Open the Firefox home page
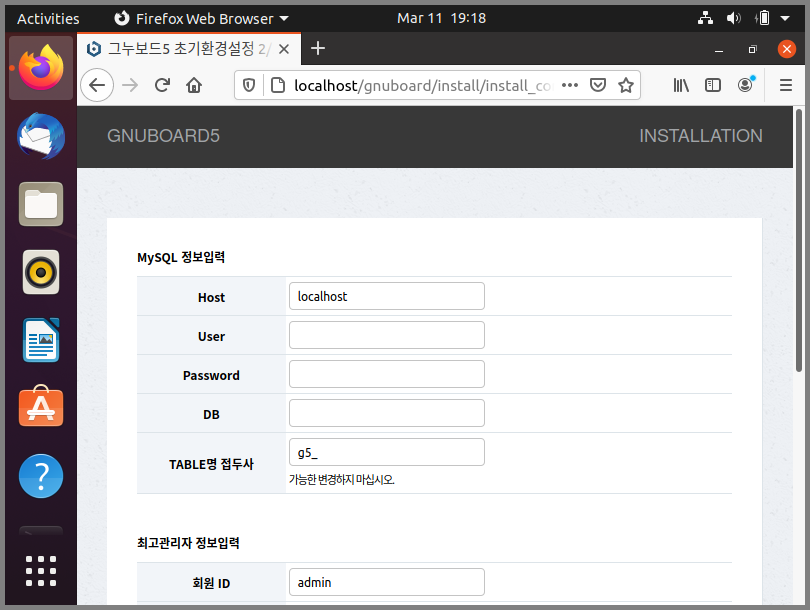The image size is (810, 610). click(194, 85)
